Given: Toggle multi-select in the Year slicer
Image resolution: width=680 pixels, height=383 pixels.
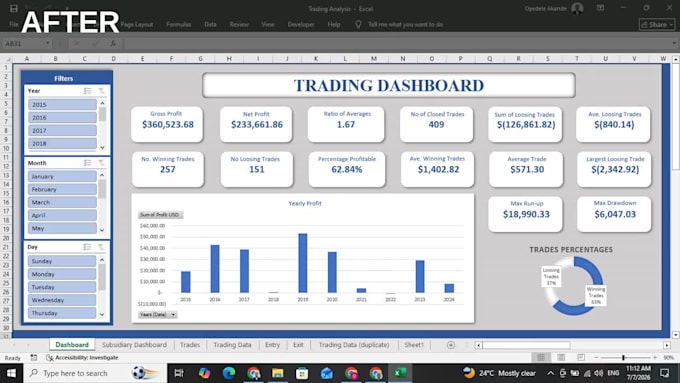Looking at the screenshot, I should (88, 91).
